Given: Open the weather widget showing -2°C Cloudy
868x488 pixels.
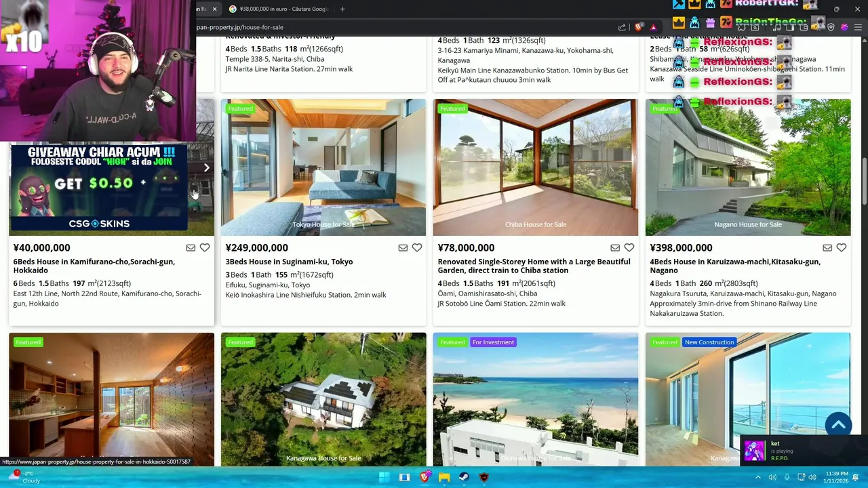Looking at the screenshot, I should (24, 477).
